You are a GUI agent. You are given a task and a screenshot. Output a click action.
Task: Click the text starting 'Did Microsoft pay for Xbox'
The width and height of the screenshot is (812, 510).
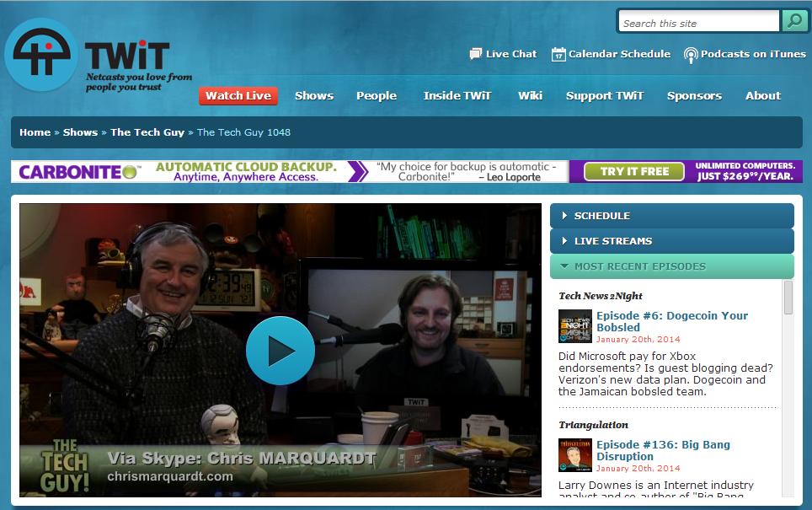click(x=665, y=373)
